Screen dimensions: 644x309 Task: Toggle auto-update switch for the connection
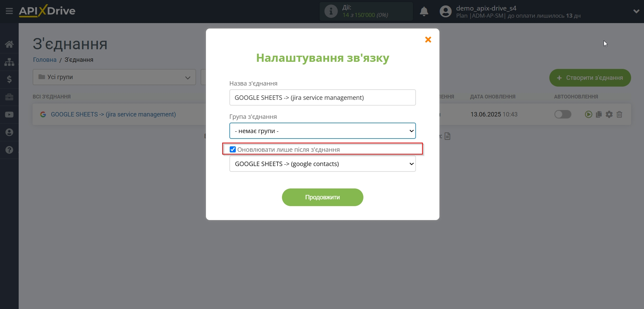[563, 114]
